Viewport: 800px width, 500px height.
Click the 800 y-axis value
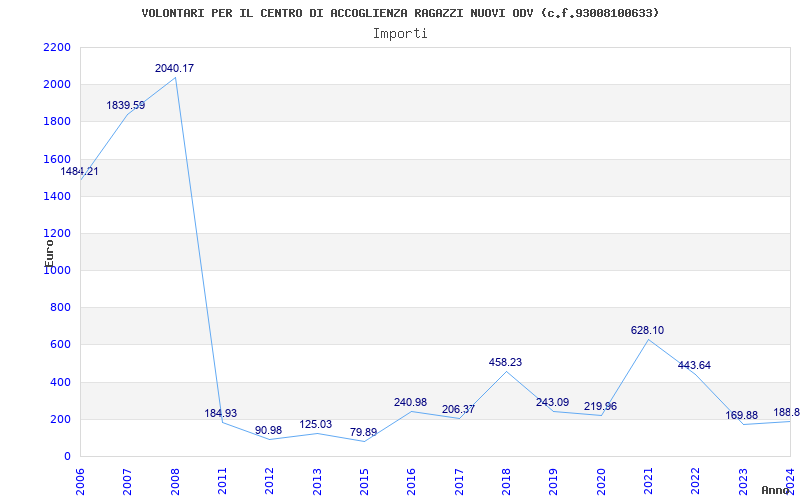(x=61, y=308)
